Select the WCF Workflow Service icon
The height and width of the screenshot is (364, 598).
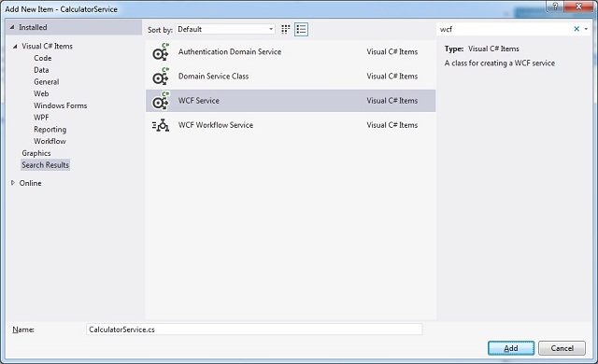161,125
